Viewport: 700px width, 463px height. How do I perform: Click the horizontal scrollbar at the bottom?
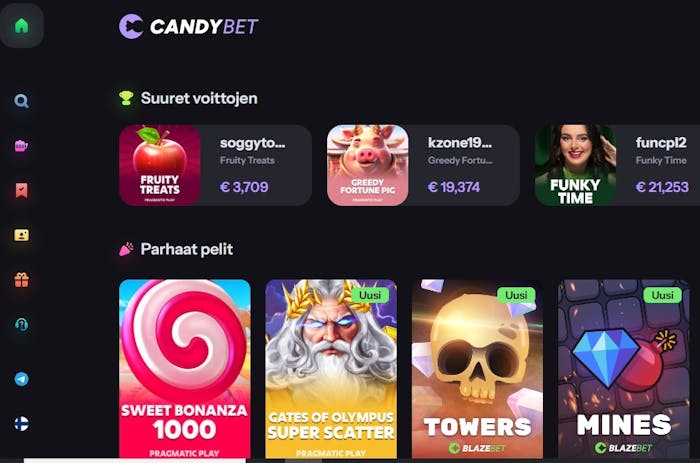134,460
